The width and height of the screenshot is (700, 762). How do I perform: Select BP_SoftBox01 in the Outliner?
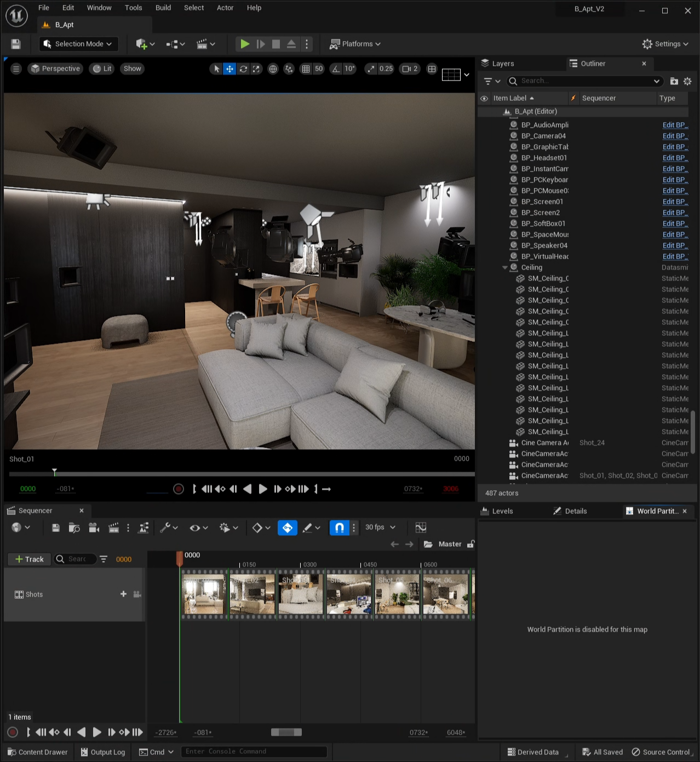543,224
